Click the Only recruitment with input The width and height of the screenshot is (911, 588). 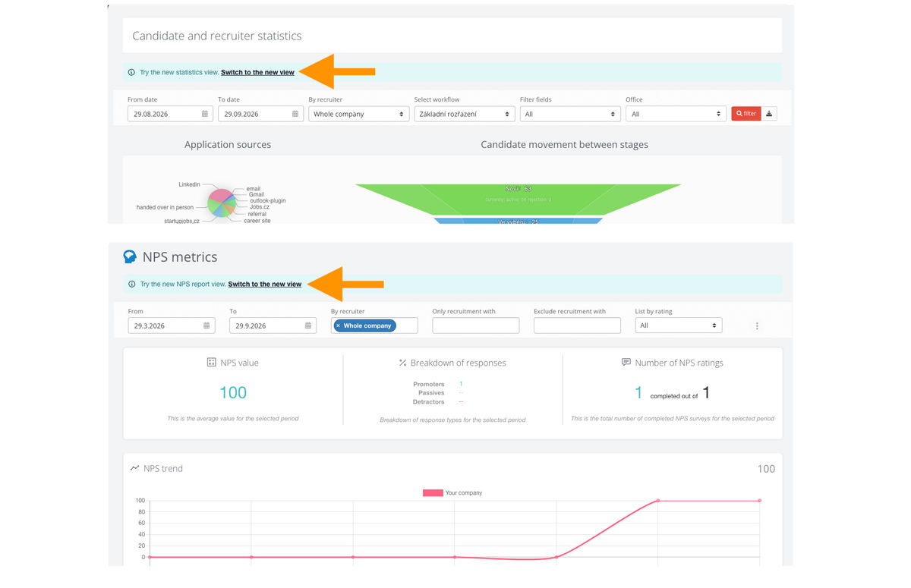(x=476, y=325)
